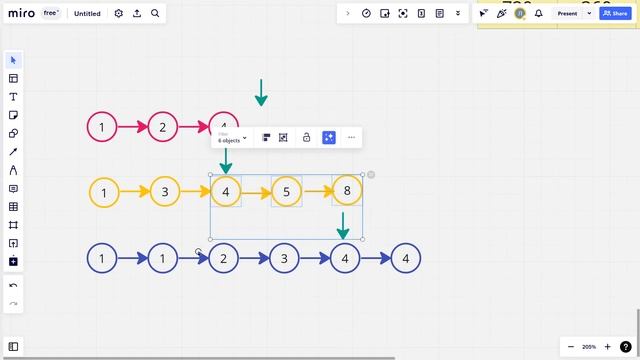640x360 pixels.
Task: Redo the last action
Action: pos(13,304)
